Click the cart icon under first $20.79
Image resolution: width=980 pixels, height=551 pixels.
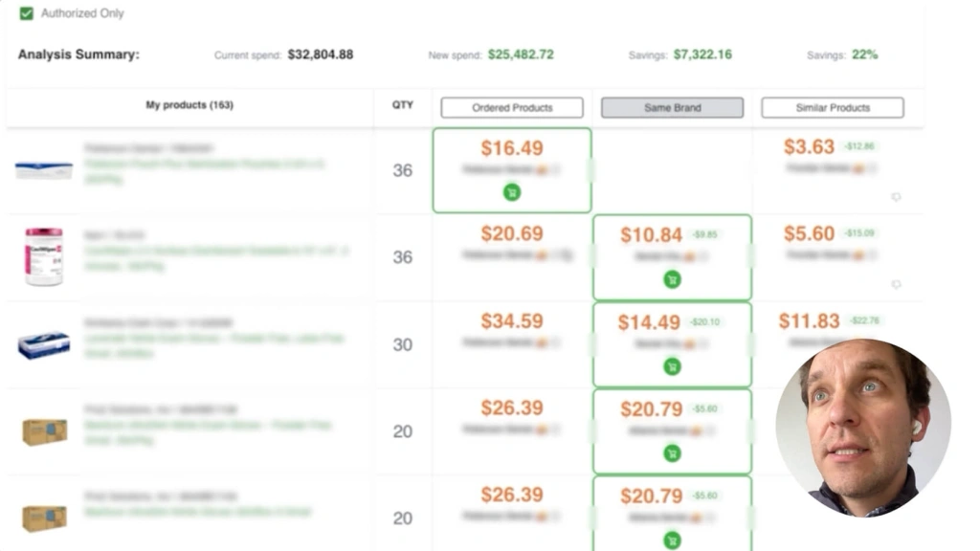tap(672, 453)
